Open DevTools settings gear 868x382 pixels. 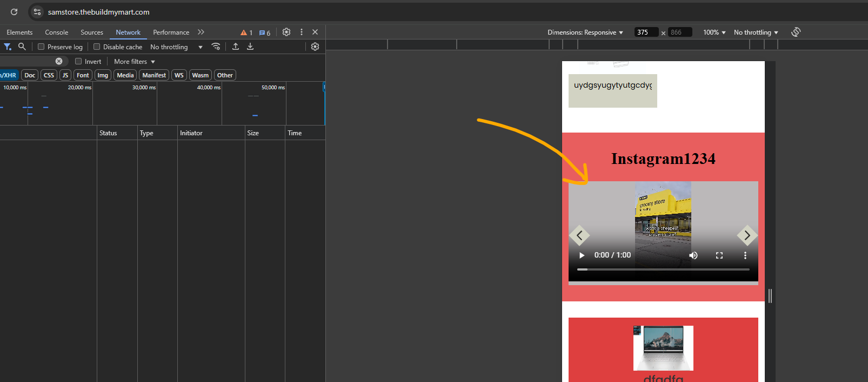pos(286,32)
